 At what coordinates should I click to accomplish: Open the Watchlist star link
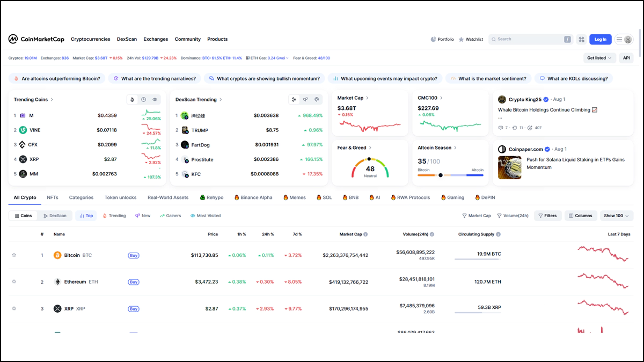[471, 39]
